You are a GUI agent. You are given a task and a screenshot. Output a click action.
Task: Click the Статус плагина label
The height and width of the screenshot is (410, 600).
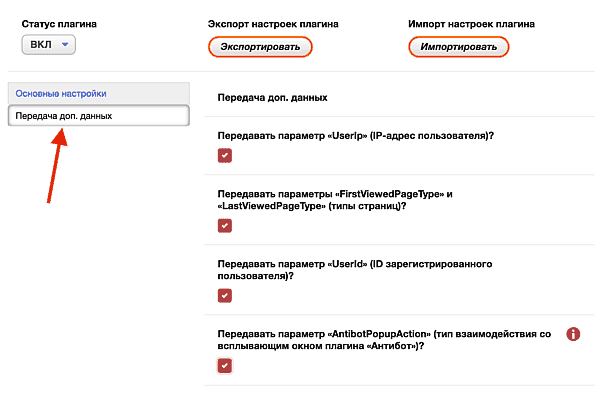59,24
